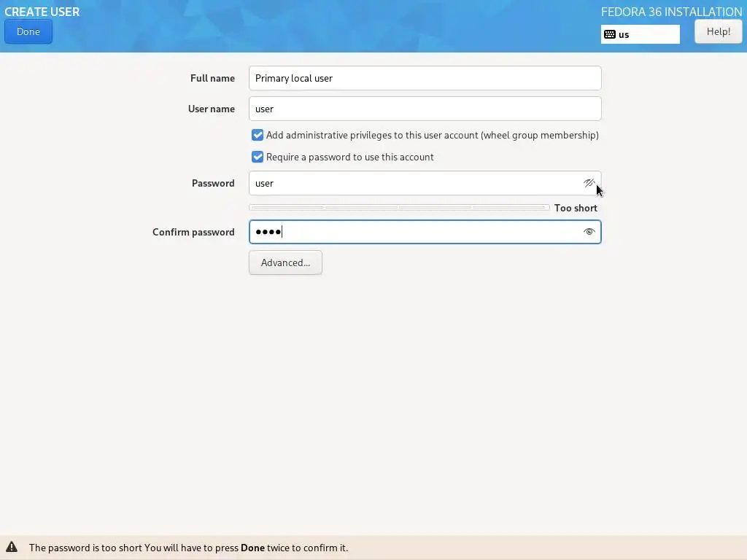Click the FEDORA 36 INSTALLATION title

click(671, 12)
